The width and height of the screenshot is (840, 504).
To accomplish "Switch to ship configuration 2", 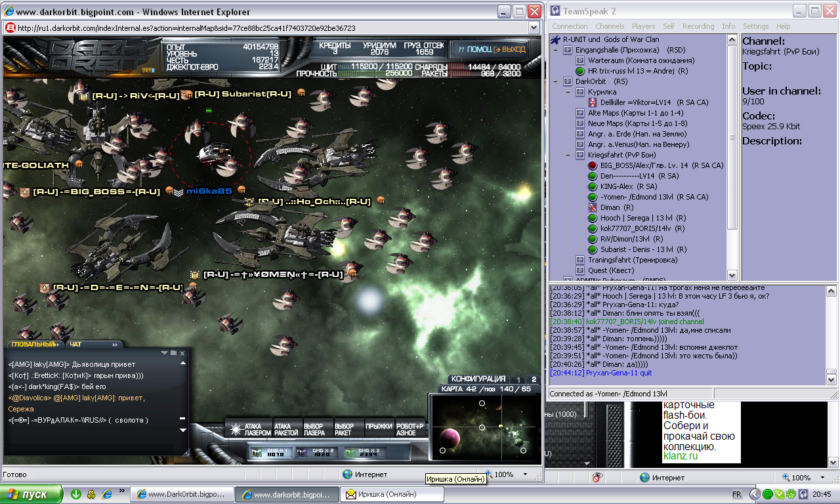I will click(x=534, y=379).
